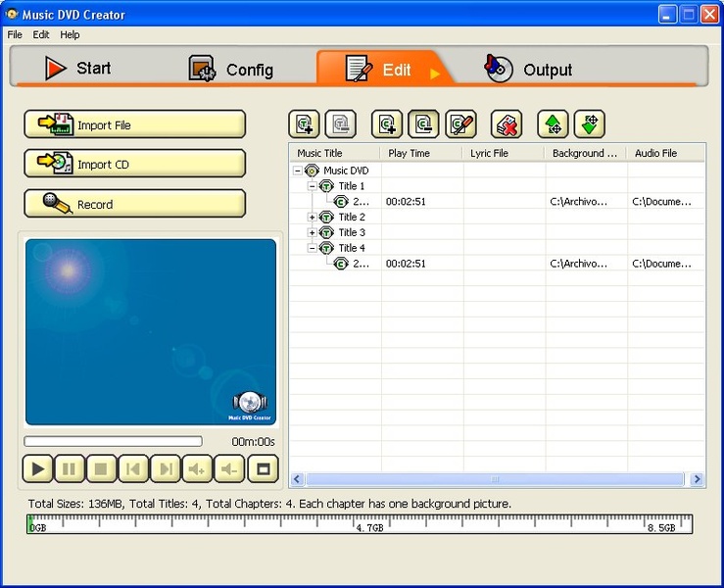Viewport: 724px width, 588px height.
Task: Click the Music DVD disc icon in tree
Action: pyautogui.click(x=313, y=171)
